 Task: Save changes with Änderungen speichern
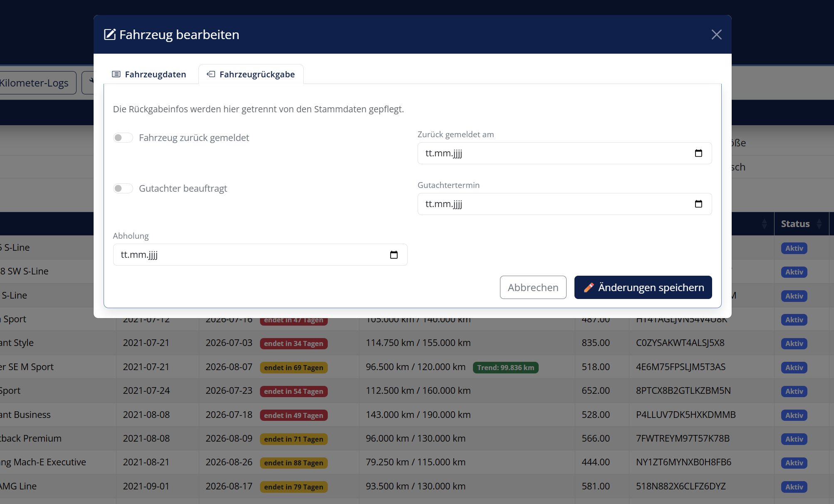pos(643,287)
